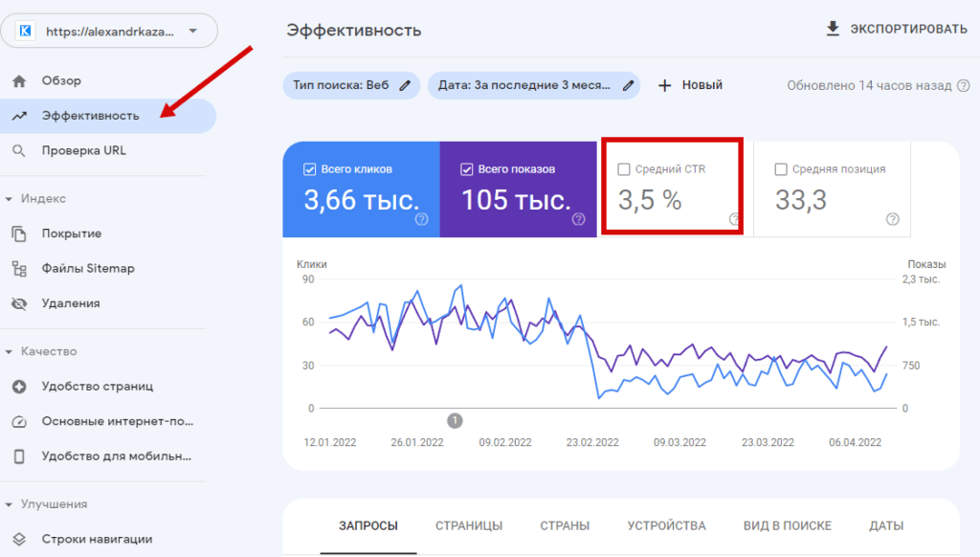
Task: Click help icon in Средняя позиция card
Action: click(x=893, y=219)
